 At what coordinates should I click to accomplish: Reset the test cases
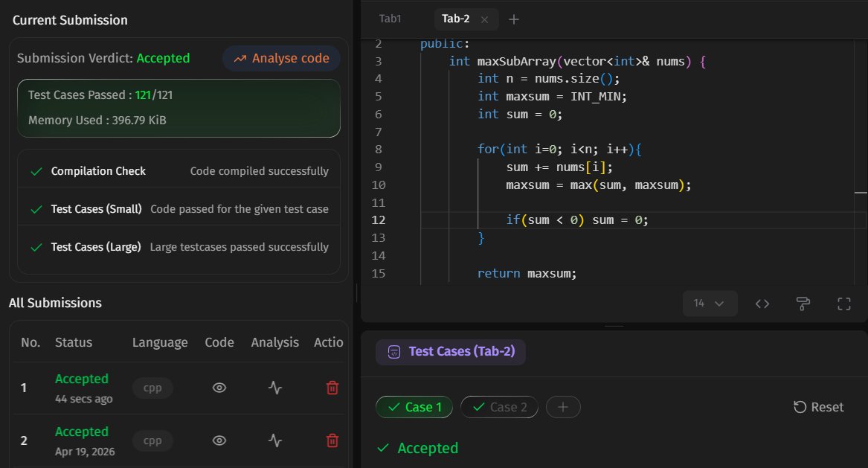pos(818,407)
